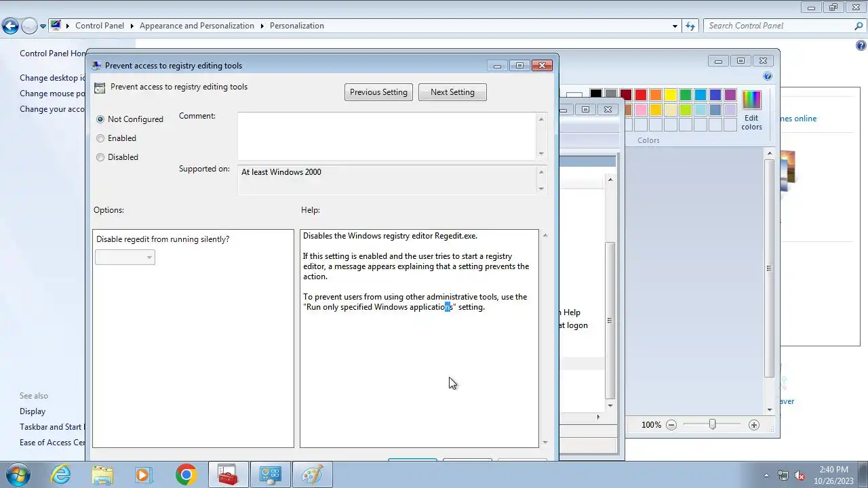Select the Not Configured radio button
This screenshot has width=868, height=488.
pos(100,119)
